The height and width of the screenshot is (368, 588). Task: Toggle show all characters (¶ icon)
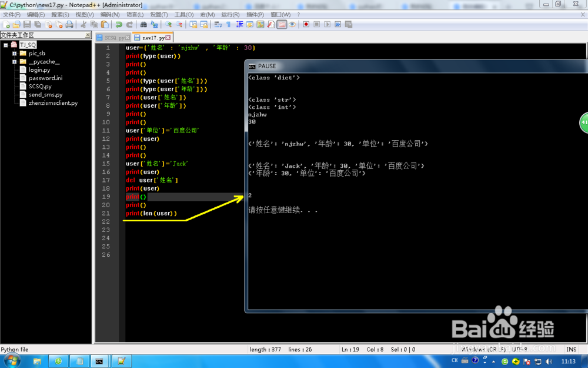[x=228, y=25]
